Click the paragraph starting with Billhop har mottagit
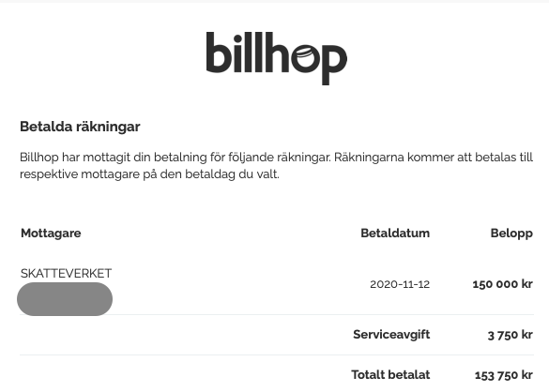Screen dimensions: 549x392 click(276, 166)
